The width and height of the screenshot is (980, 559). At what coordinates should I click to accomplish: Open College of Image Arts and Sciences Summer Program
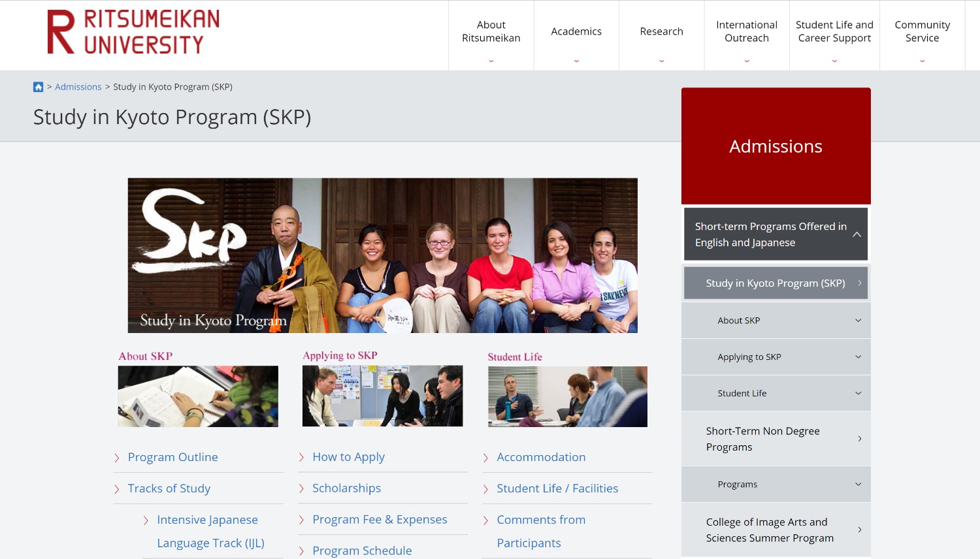tap(776, 530)
